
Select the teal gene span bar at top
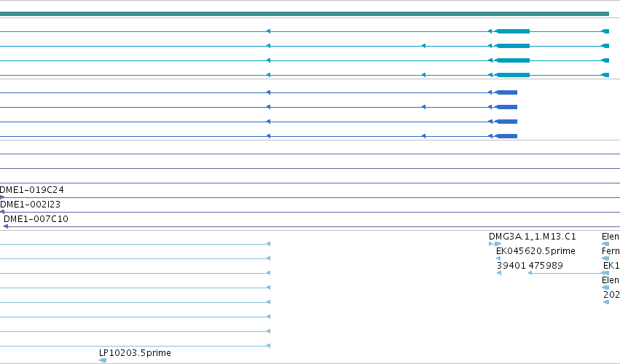click(x=305, y=14)
